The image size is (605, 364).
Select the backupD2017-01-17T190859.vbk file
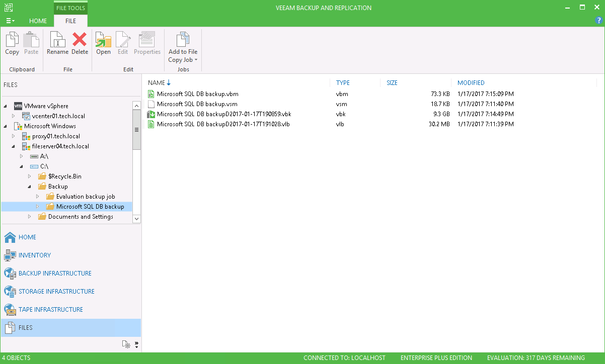[224, 114]
